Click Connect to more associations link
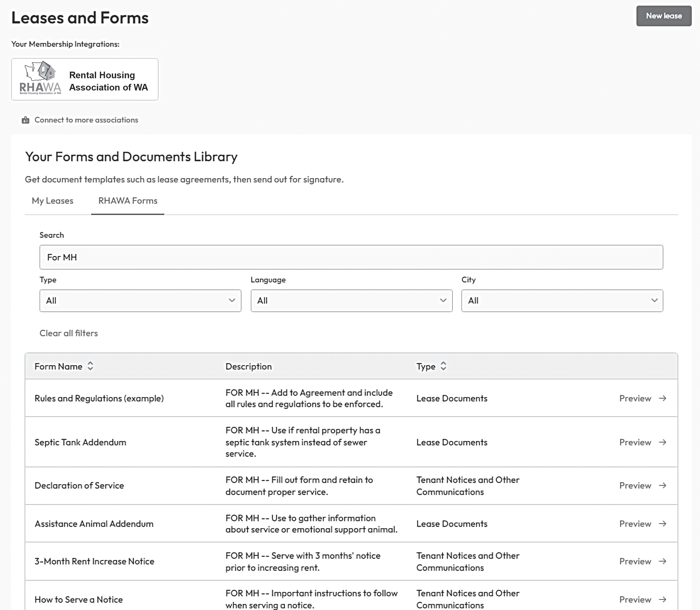700x610 pixels. [86, 120]
